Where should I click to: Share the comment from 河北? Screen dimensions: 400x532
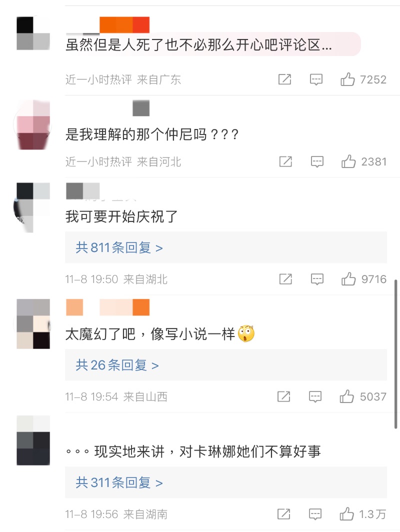(x=285, y=161)
